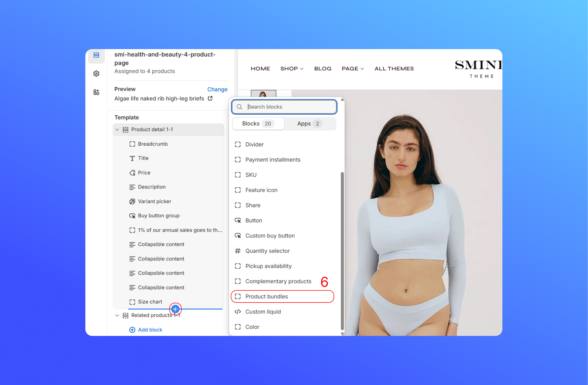Screen dimensions: 588x385
Task: Click the Add block link
Action: tap(150, 330)
